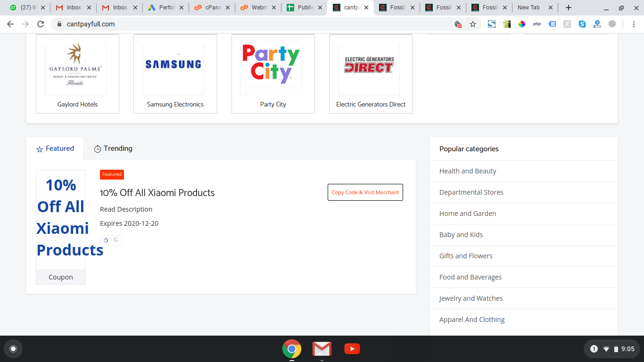Screen dimensions: 644x362
Task: Close the Webmail tab
Action: [274, 8]
